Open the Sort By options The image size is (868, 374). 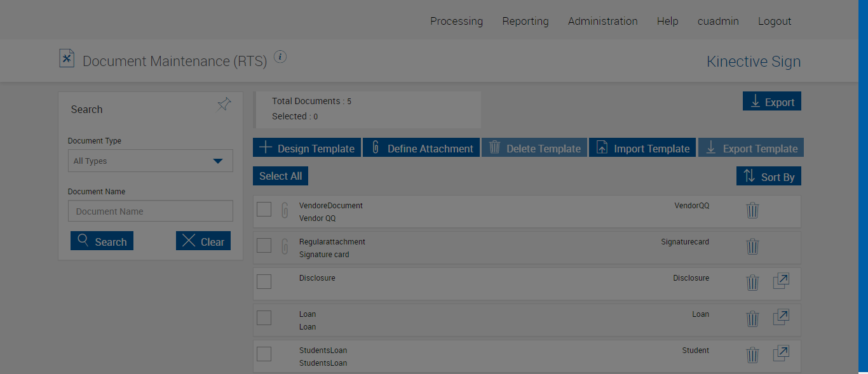click(768, 177)
